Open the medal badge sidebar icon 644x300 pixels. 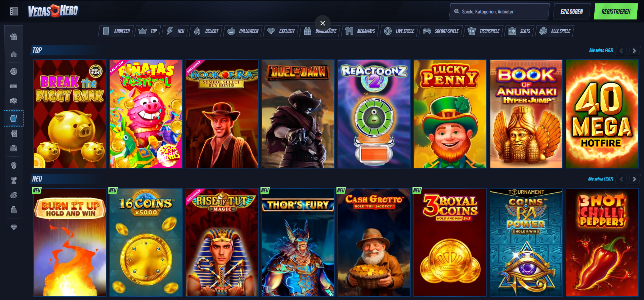(14, 165)
